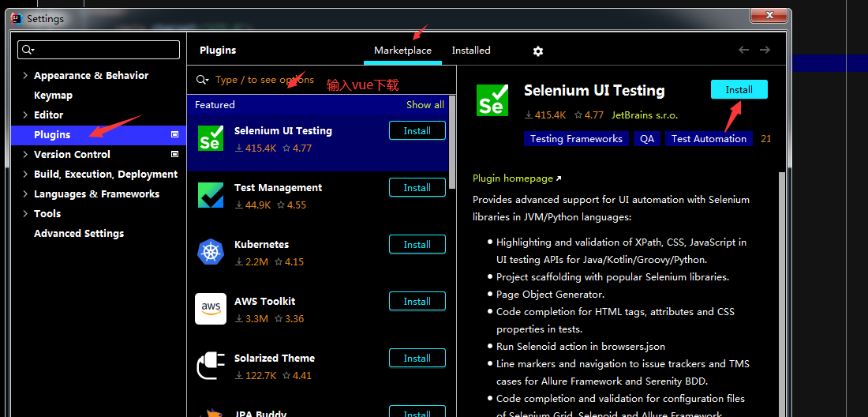Image resolution: width=868 pixels, height=417 pixels.
Task: Select Keymap in settings tree
Action: 53,96
